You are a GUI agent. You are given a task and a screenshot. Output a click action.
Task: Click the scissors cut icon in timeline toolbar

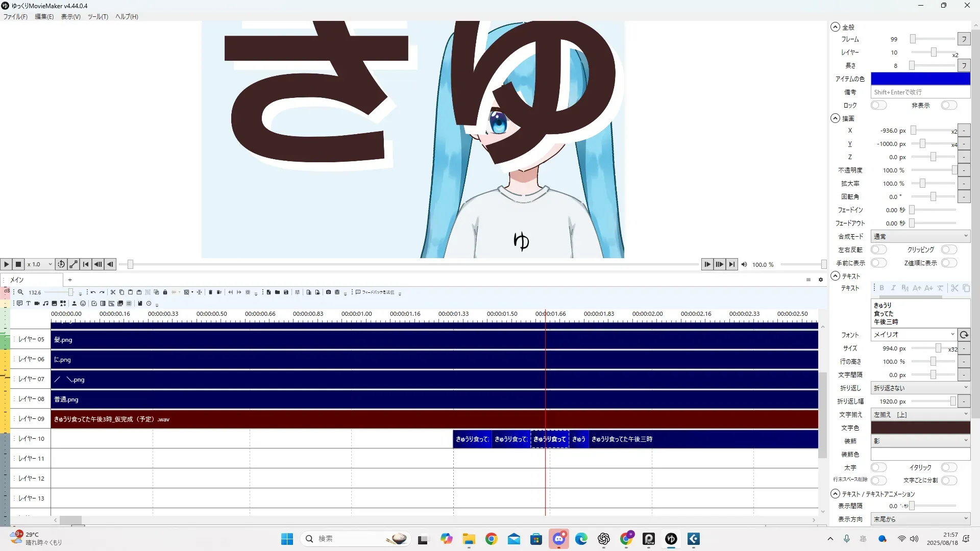pos(113,292)
